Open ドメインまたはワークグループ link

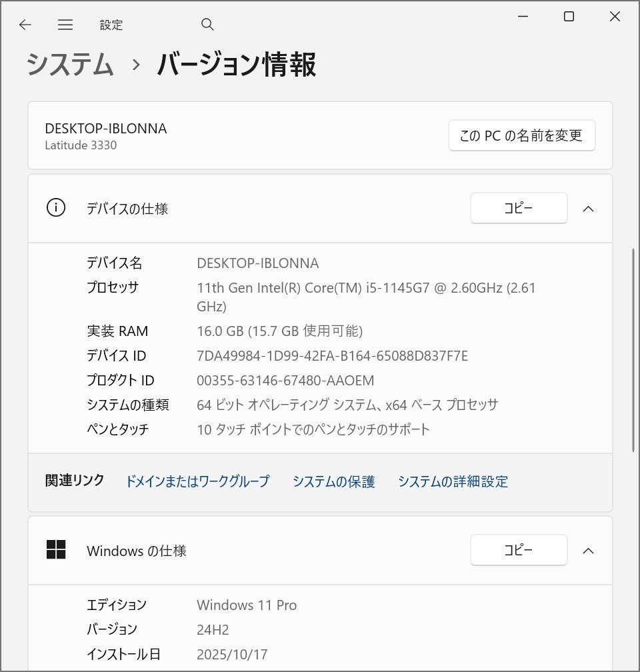[x=197, y=481]
